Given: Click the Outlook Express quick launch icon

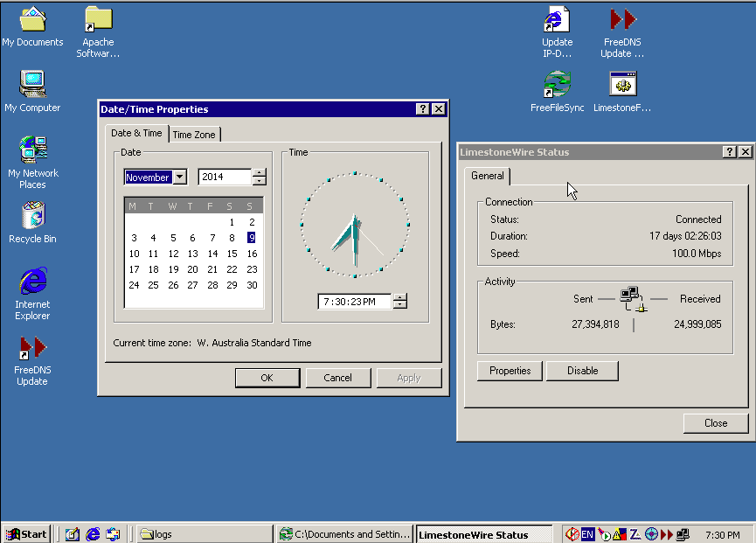Looking at the screenshot, I should pyautogui.click(x=113, y=534).
